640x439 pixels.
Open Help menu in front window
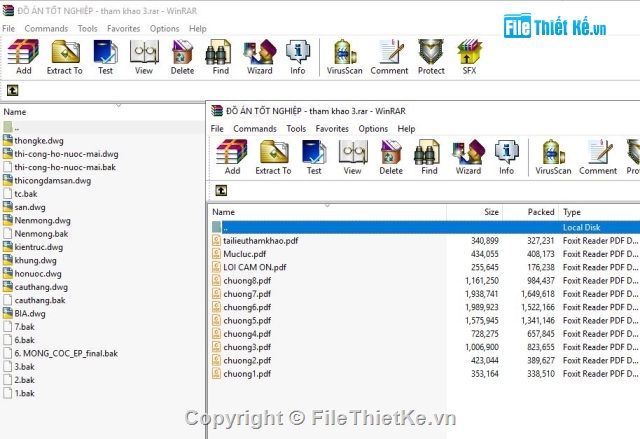tap(406, 129)
